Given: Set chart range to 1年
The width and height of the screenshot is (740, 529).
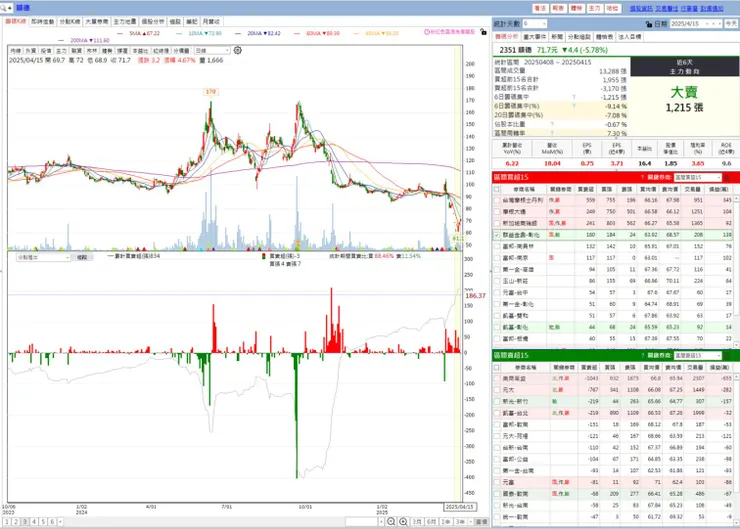Looking at the screenshot, I should [446, 521].
